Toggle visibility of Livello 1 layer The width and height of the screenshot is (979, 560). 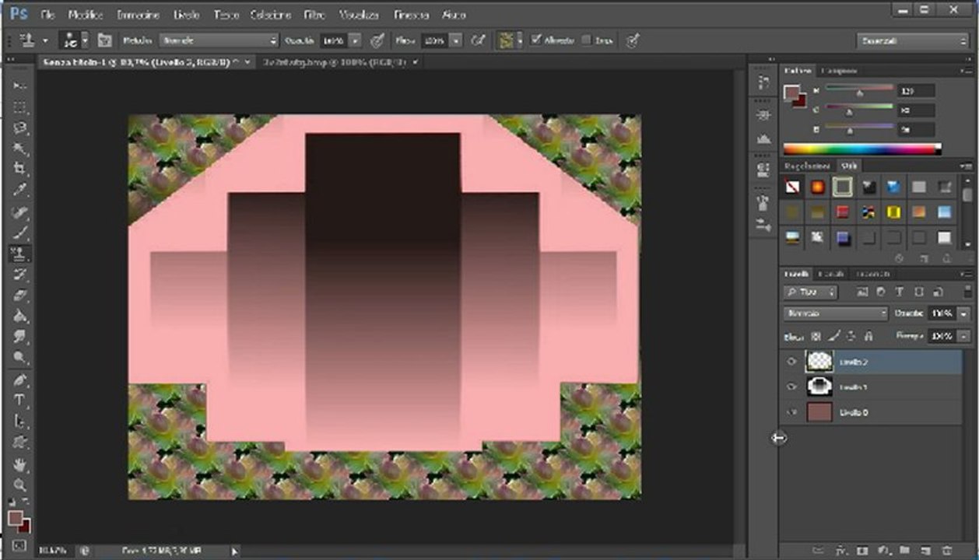point(791,387)
